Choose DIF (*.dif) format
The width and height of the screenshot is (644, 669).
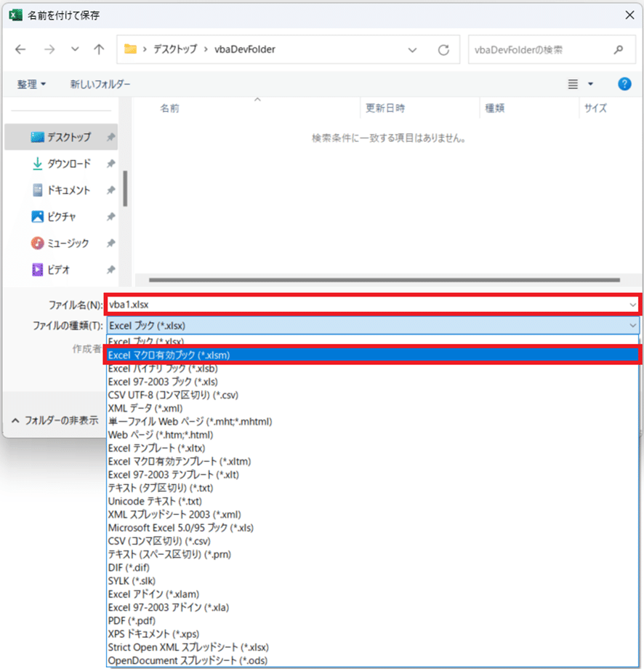tap(373, 567)
